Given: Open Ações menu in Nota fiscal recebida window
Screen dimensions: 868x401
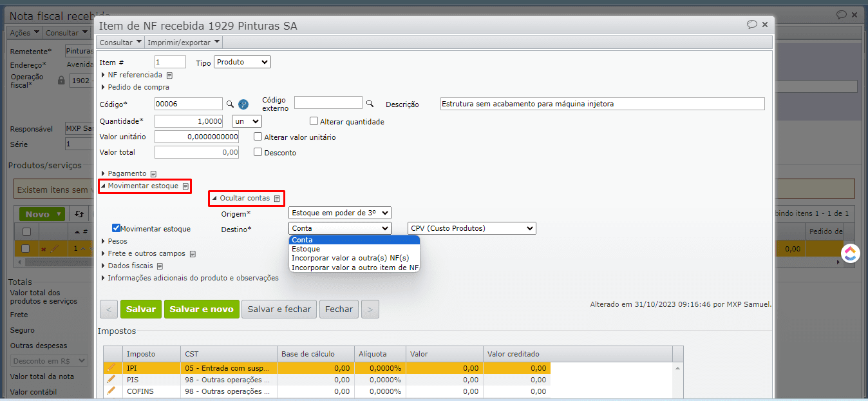Looking at the screenshot, I should click(25, 33).
